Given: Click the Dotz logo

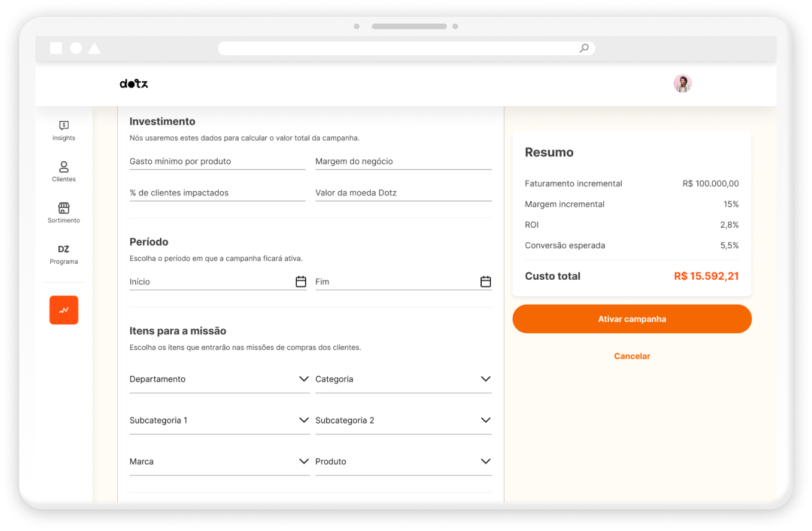Looking at the screenshot, I should point(134,84).
